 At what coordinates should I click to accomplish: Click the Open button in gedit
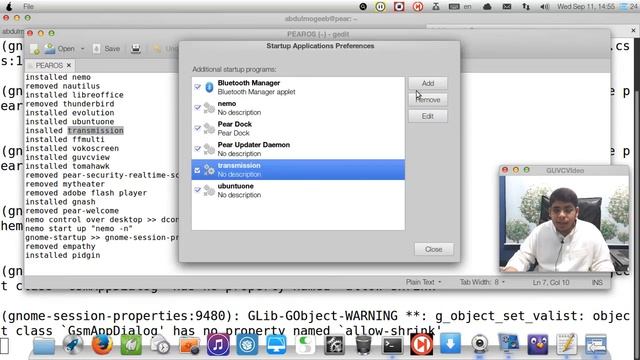coord(60,49)
